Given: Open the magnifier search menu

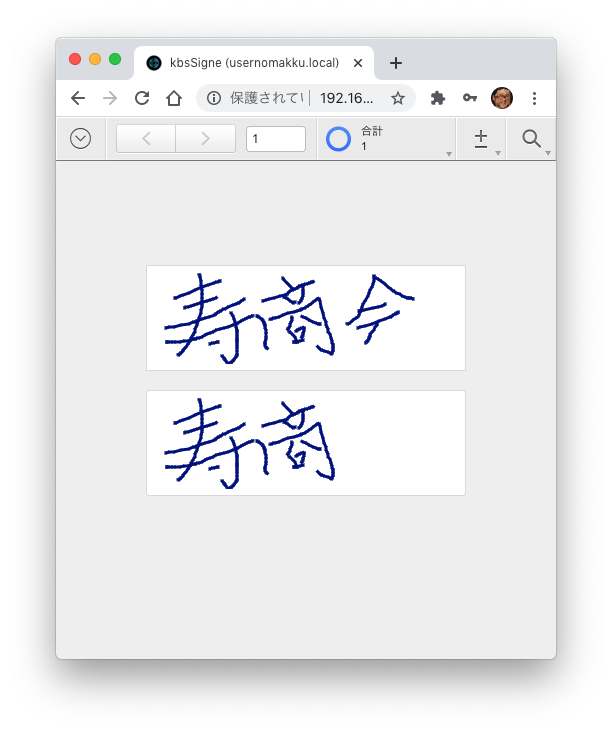Looking at the screenshot, I should coord(532,139).
